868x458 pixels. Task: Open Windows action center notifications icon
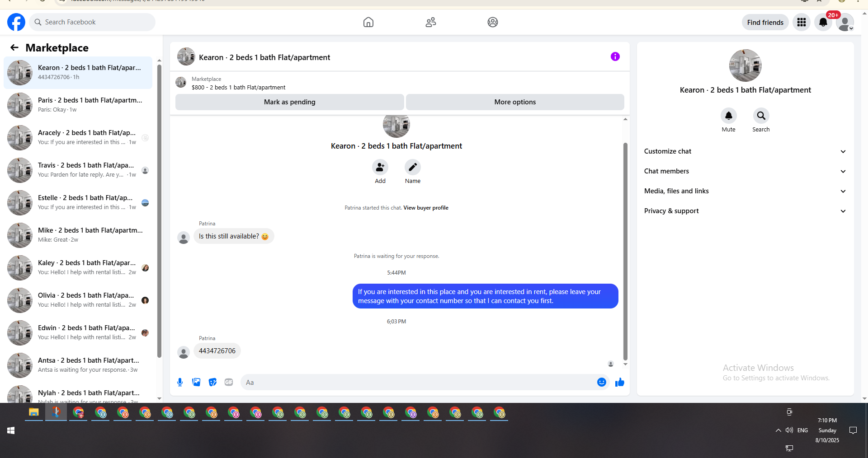(853, 430)
